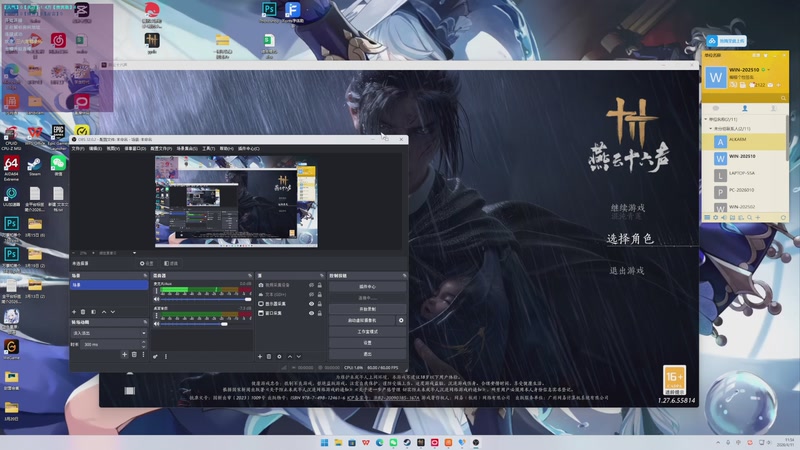Pop out the Sources dock with its header icon

click(x=321, y=276)
